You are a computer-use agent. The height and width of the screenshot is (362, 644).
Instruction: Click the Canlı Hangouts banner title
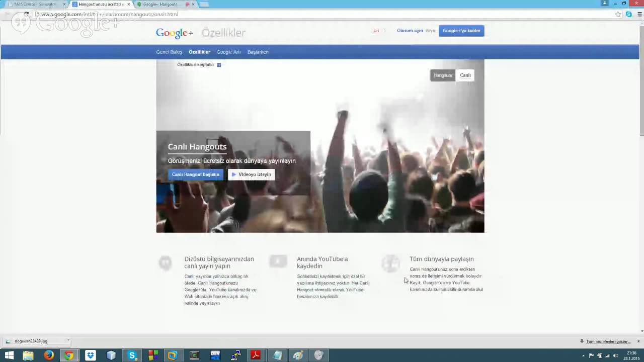coord(197,147)
